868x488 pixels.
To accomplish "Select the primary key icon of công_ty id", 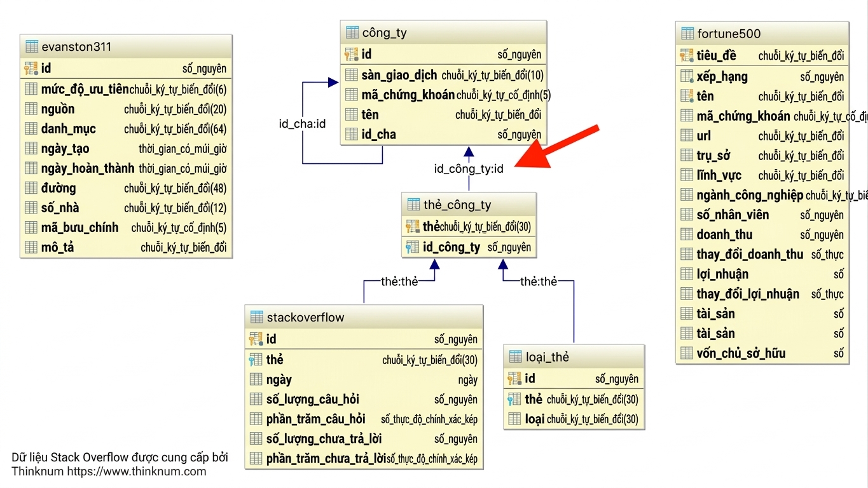I will pyautogui.click(x=352, y=55).
